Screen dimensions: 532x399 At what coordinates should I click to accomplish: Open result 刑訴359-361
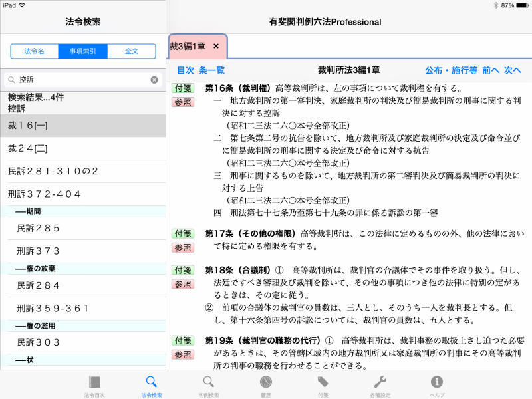[82, 308]
